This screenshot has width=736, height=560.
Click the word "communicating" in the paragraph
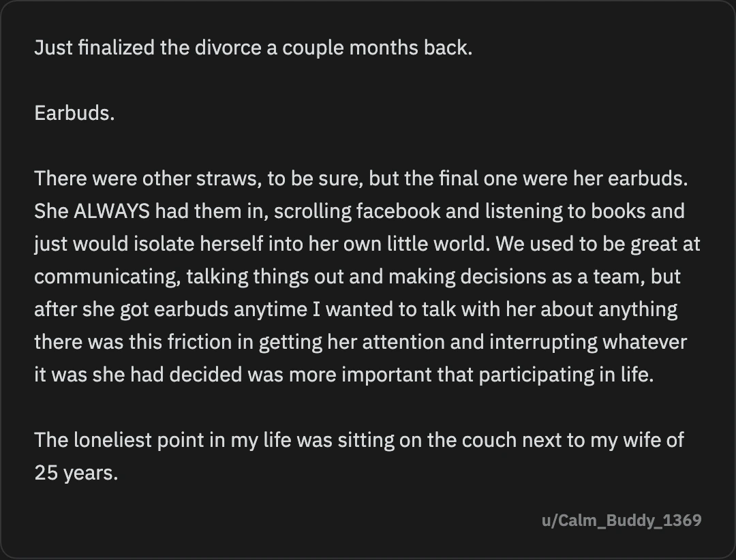click(x=108, y=277)
